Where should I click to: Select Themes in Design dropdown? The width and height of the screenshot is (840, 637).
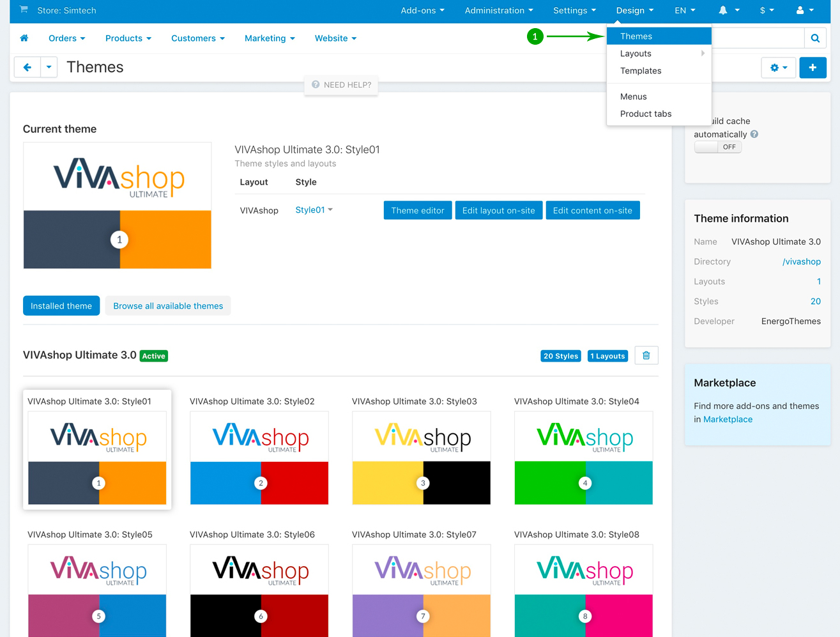(659, 36)
